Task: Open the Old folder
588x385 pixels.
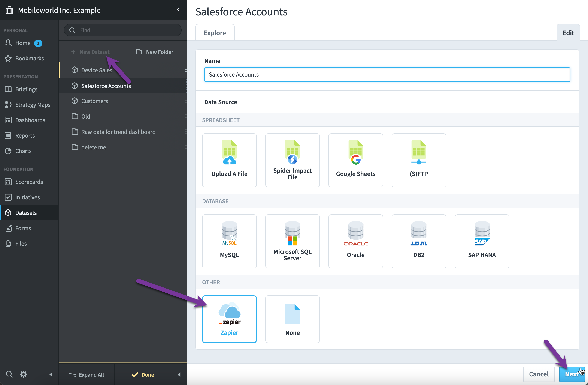Action: (x=122, y=116)
